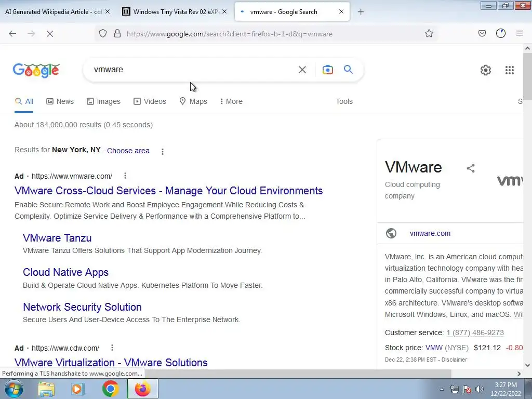Visit vmware.com from knowledge panel
The height and width of the screenshot is (399, 532).
pyautogui.click(x=430, y=233)
